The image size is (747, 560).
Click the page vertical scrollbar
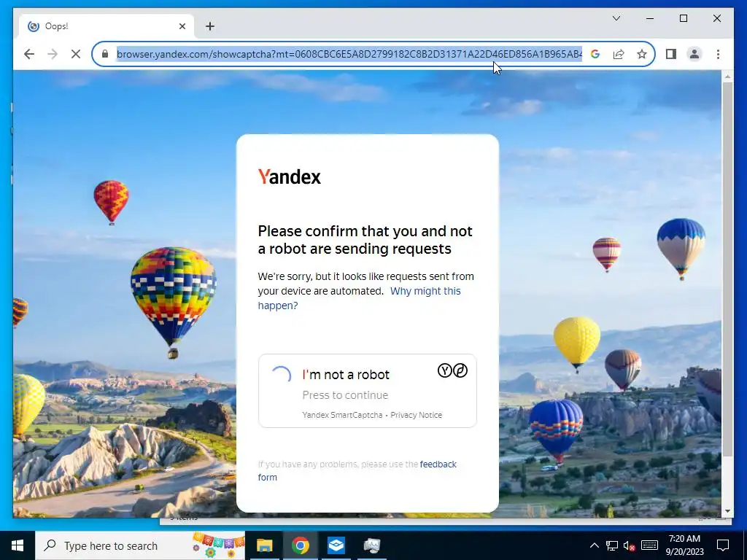click(727, 269)
